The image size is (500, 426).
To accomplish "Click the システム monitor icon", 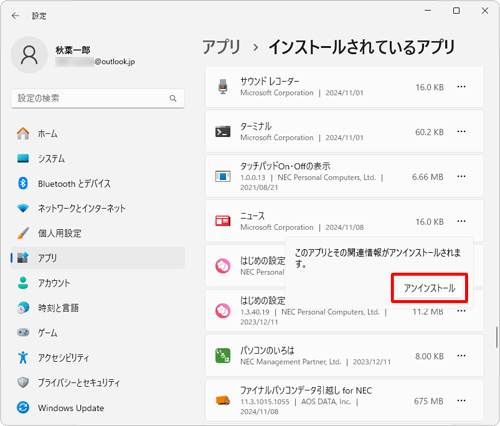I will pyautogui.click(x=23, y=158).
